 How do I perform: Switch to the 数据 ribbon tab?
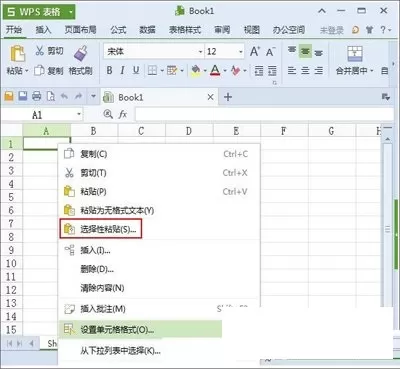click(x=147, y=30)
